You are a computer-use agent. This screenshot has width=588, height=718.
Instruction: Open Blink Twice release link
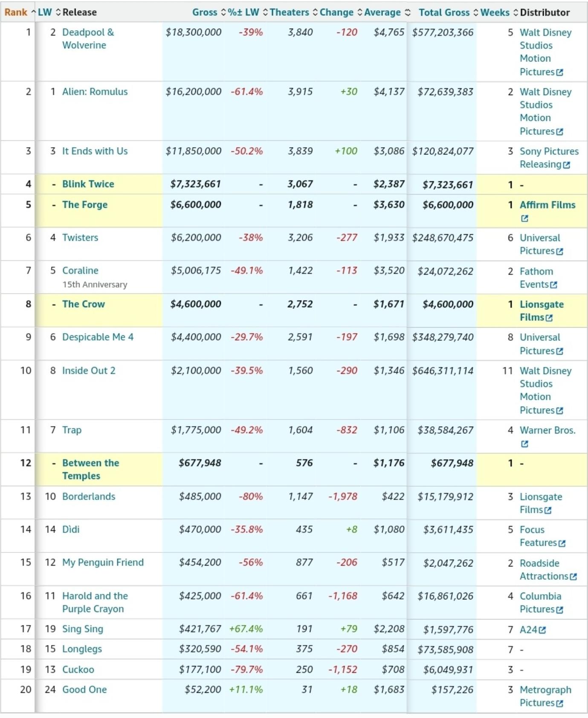[x=88, y=184]
